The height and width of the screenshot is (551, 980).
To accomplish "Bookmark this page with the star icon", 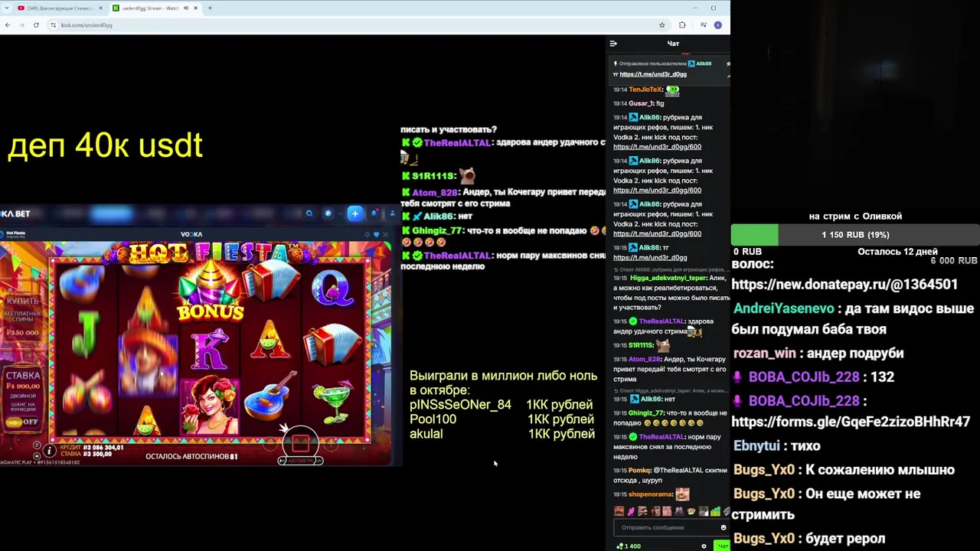I will click(662, 25).
